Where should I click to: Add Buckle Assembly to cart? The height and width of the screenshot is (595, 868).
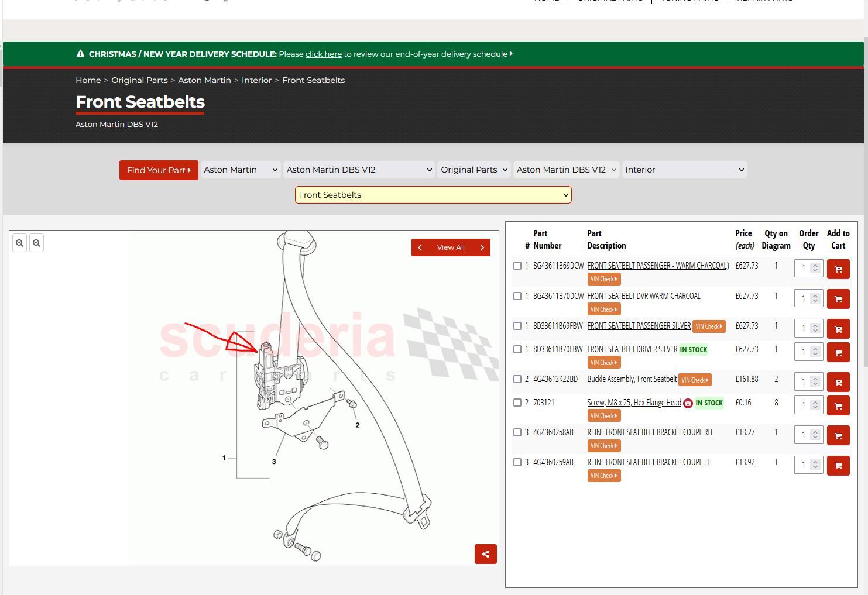(x=838, y=382)
